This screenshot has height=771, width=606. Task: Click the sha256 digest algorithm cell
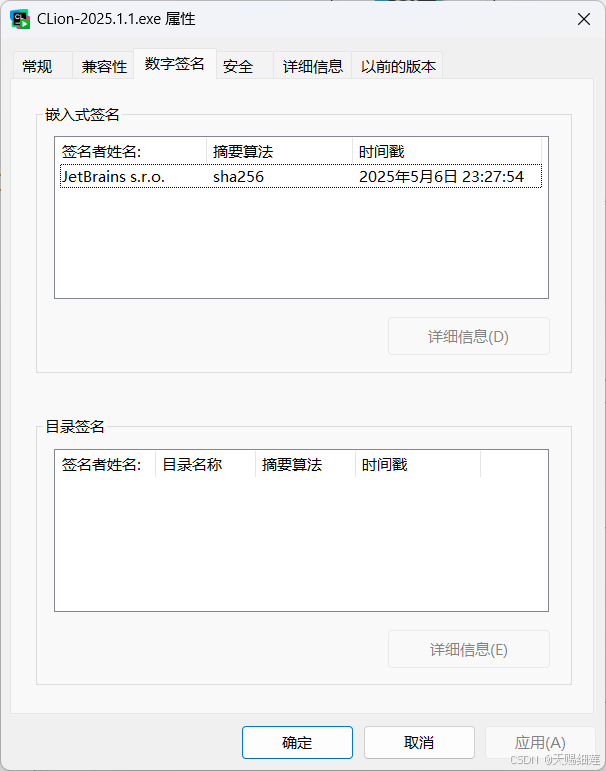pos(238,177)
